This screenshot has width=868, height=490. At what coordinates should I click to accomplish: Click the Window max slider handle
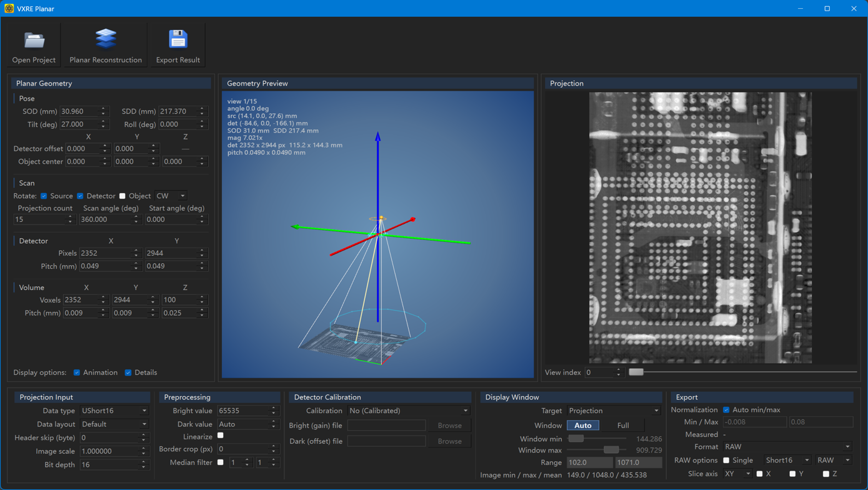tap(612, 450)
